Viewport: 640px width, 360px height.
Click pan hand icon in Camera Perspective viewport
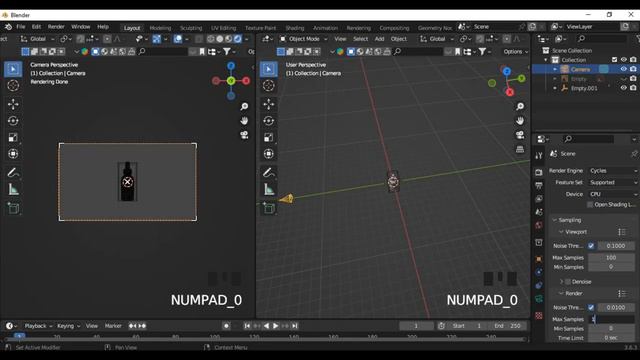click(x=244, y=121)
